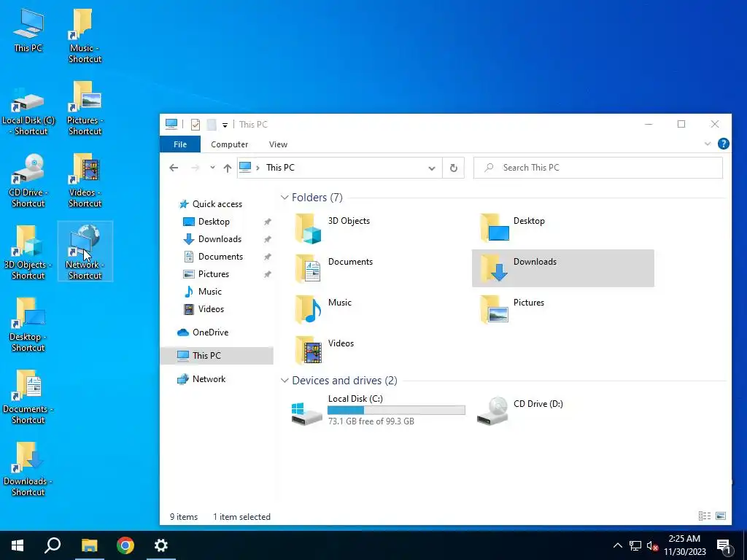The width and height of the screenshot is (747, 560).
Task: Select This PC in the navigation pane
Action: (x=217, y=356)
